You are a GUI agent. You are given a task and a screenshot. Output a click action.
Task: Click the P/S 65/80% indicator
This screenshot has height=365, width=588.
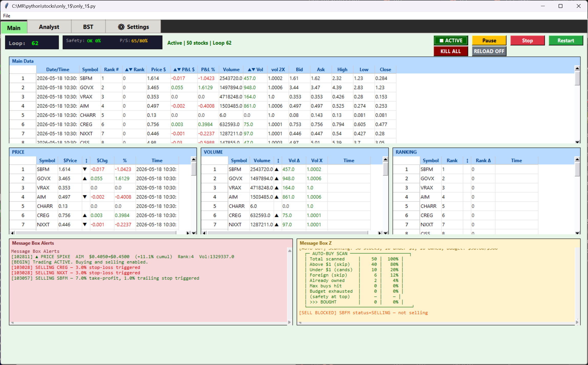click(134, 41)
